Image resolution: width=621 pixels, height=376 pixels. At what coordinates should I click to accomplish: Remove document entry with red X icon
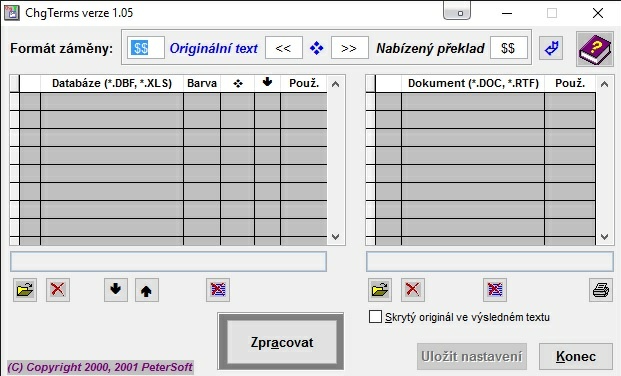(x=413, y=290)
